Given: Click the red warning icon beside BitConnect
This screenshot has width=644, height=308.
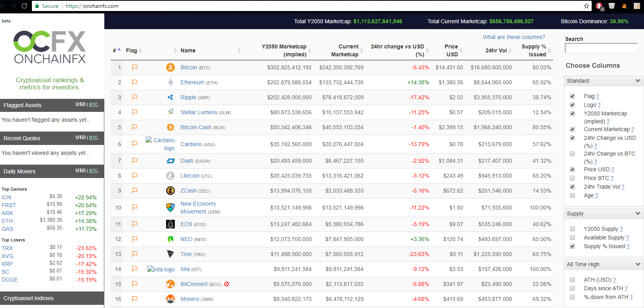Looking at the screenshot, I should [227, 284].
